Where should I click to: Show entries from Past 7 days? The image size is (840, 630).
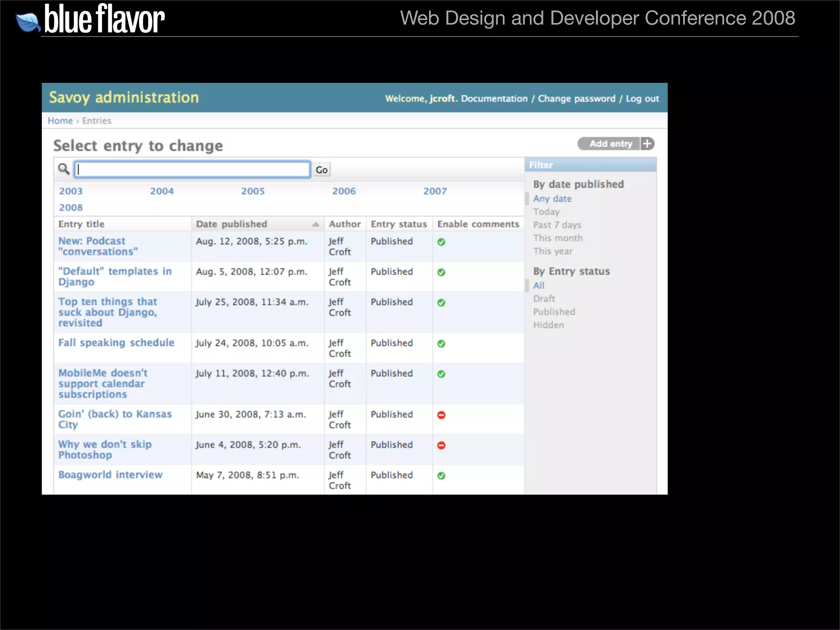[557, 225]
